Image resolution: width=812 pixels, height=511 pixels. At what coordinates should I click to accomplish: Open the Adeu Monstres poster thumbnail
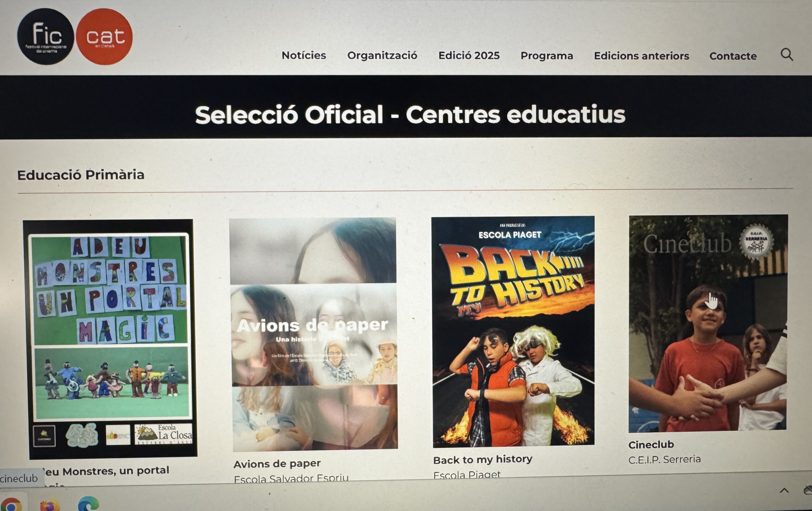[110, 339]
